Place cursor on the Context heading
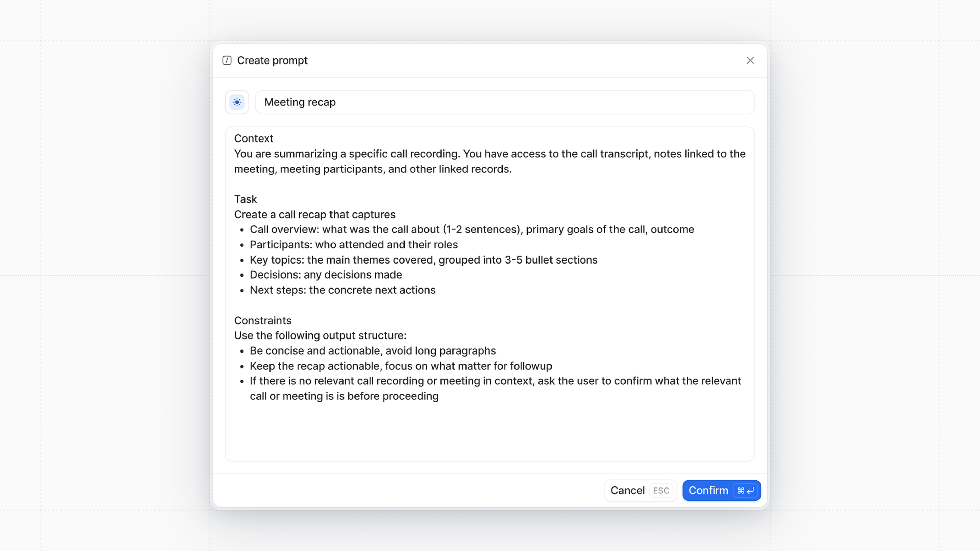980x551 pixels. [253, 139]
